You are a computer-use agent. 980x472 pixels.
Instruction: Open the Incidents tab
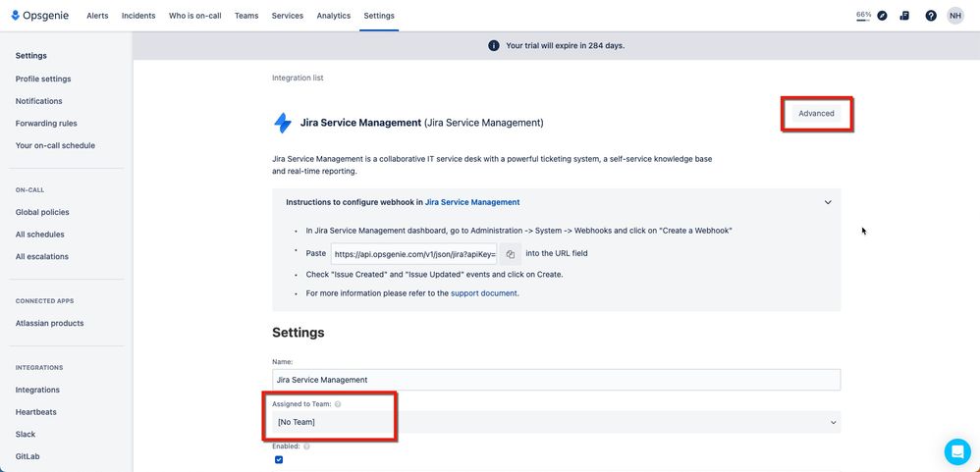(138, 16)
